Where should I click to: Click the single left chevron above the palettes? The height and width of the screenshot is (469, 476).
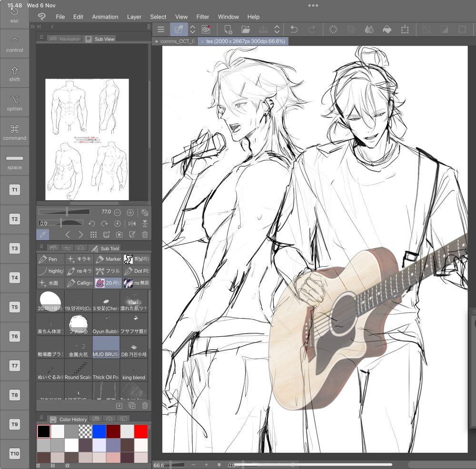coord(52,27)
